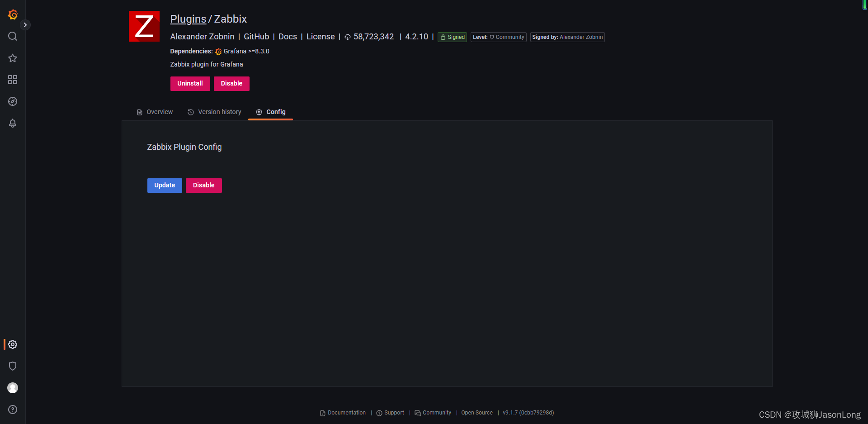The height and width of the screenshot is (424, 868).
Task: Open the starred dashboards icon
Action: pos(13,58)
